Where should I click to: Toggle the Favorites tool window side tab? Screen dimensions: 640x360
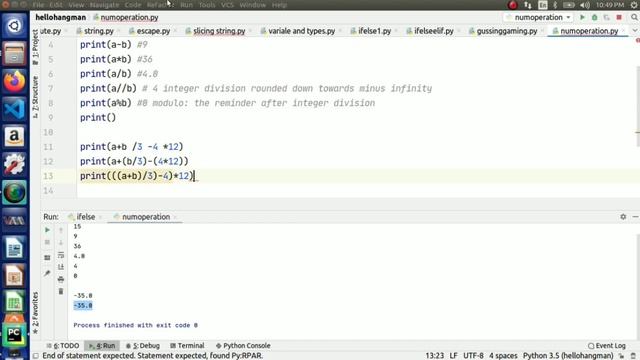35,313
